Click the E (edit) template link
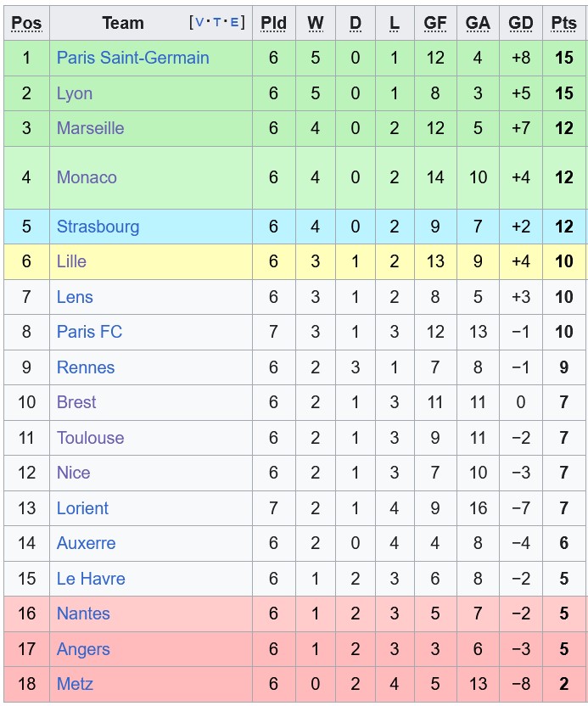 234,23
